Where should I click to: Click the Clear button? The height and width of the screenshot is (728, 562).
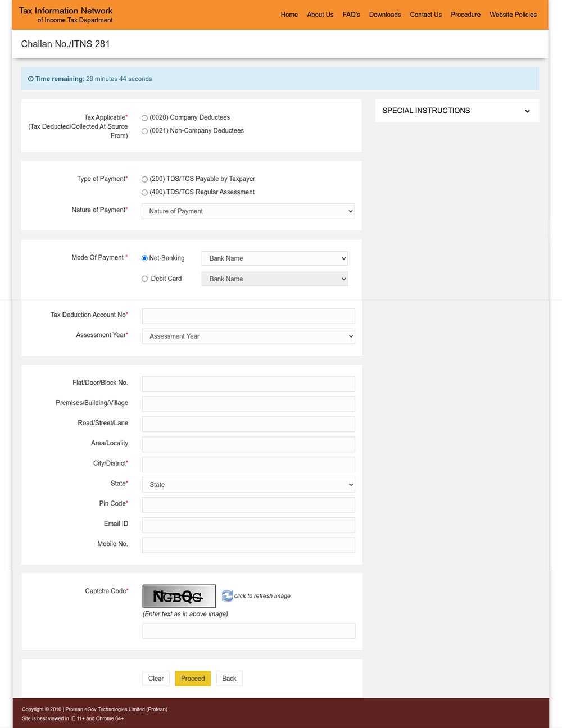point(156,679)
